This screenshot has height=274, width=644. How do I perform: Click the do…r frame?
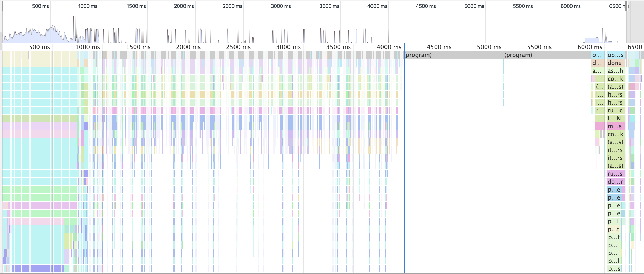614,182
